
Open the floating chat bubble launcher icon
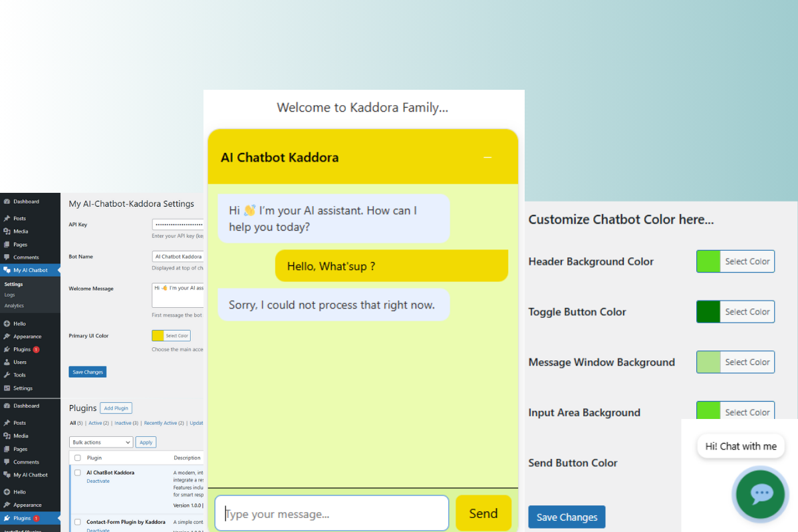(x=761, y=493)
